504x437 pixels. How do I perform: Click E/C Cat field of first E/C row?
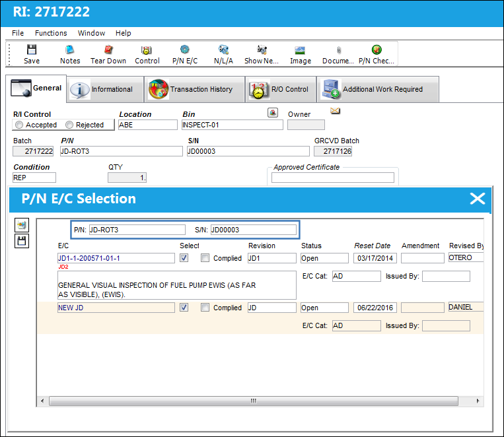coord(357,276)
